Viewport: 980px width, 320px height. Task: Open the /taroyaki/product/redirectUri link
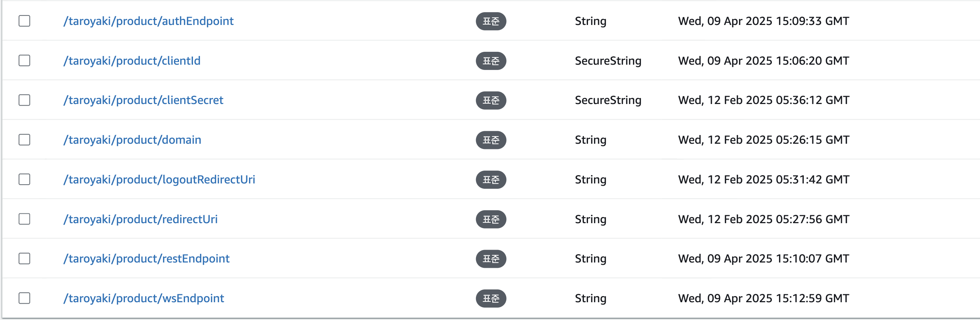pos(140,219)
